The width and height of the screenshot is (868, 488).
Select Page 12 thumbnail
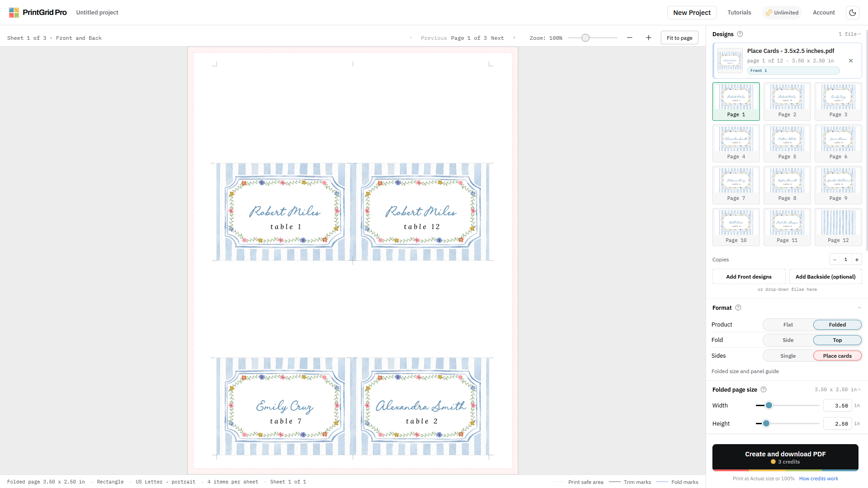pyautogui.click(x=838, y=227)
